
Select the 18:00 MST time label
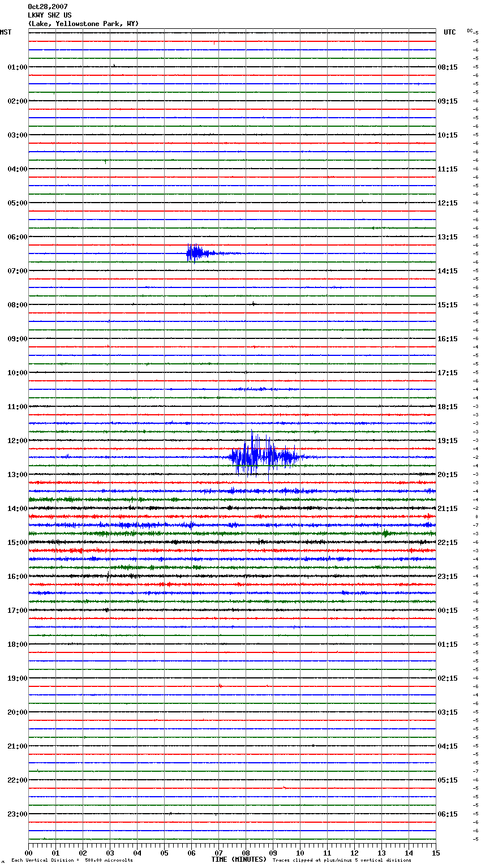18,644
